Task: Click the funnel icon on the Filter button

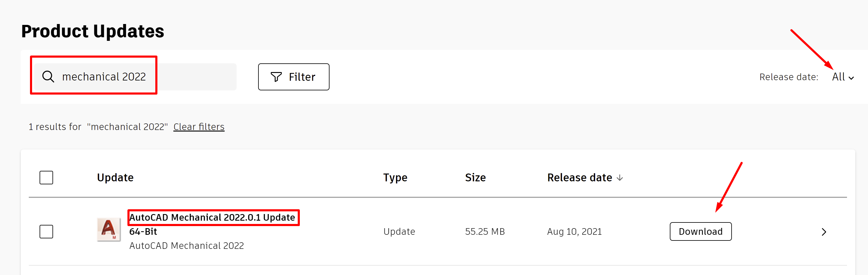Action: [x=276, y=77]
